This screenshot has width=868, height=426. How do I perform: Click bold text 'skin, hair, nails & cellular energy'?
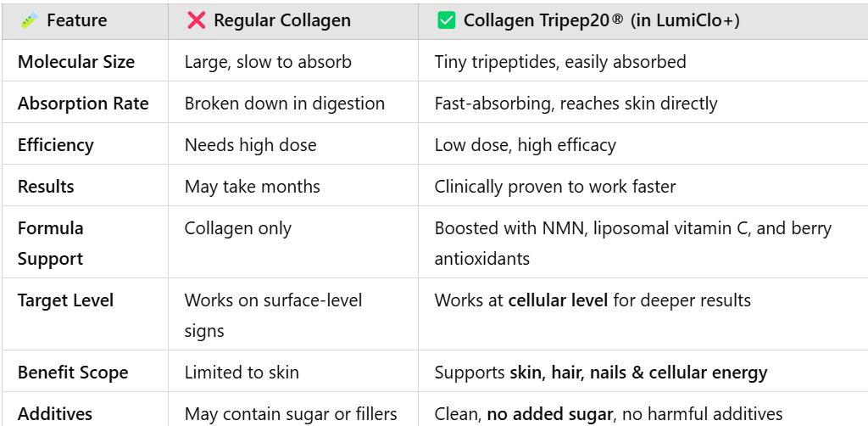(638, 373)
